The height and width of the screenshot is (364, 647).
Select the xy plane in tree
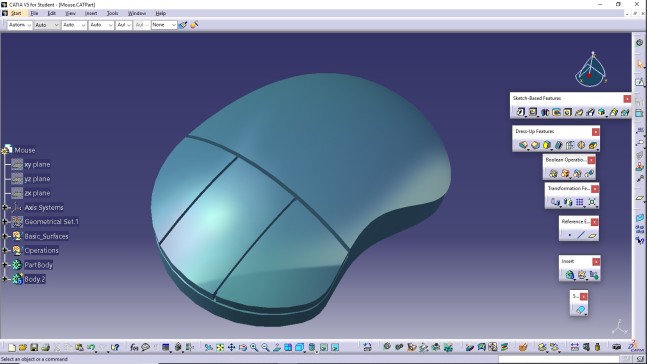(37, 164)
